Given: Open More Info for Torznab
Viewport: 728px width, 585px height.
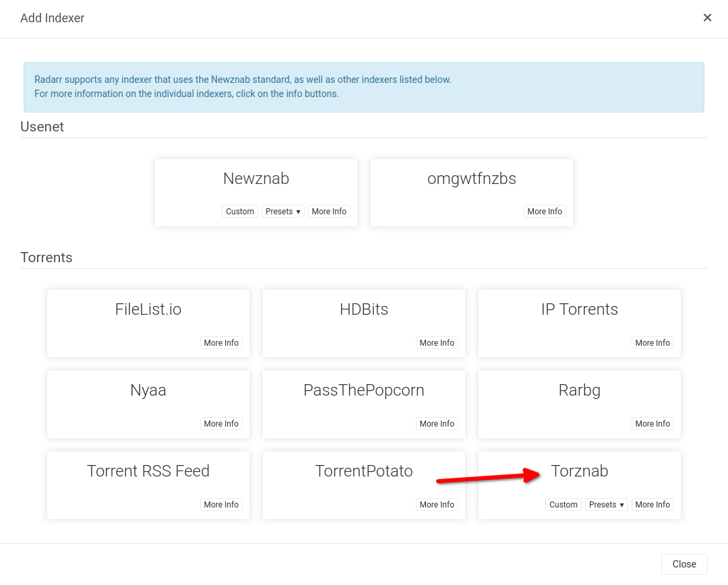Looking at the screenshot, I should 653,504.
